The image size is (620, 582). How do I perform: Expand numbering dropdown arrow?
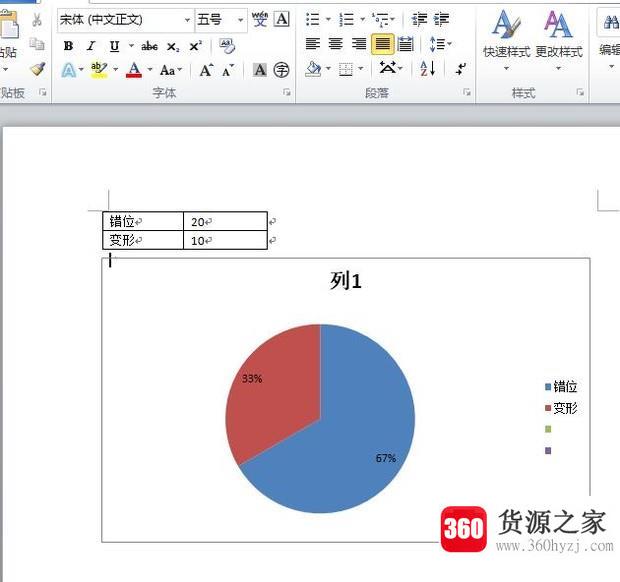[362, 19]
